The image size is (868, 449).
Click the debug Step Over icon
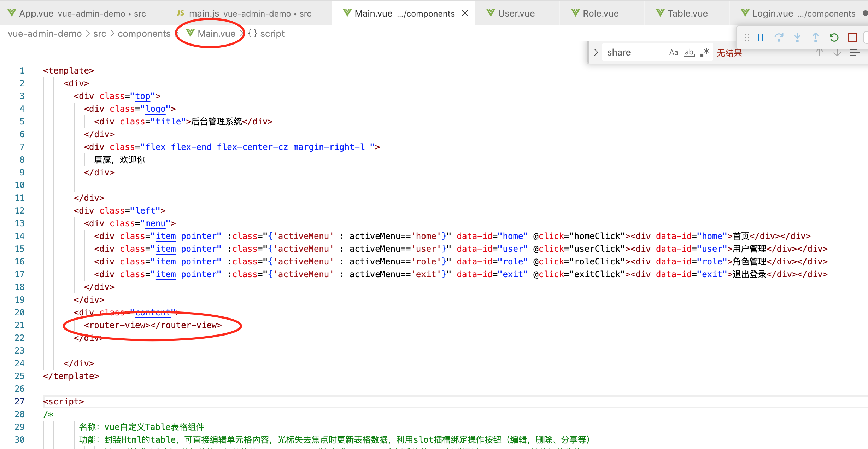pyautogui.click(x=779, y=37)
